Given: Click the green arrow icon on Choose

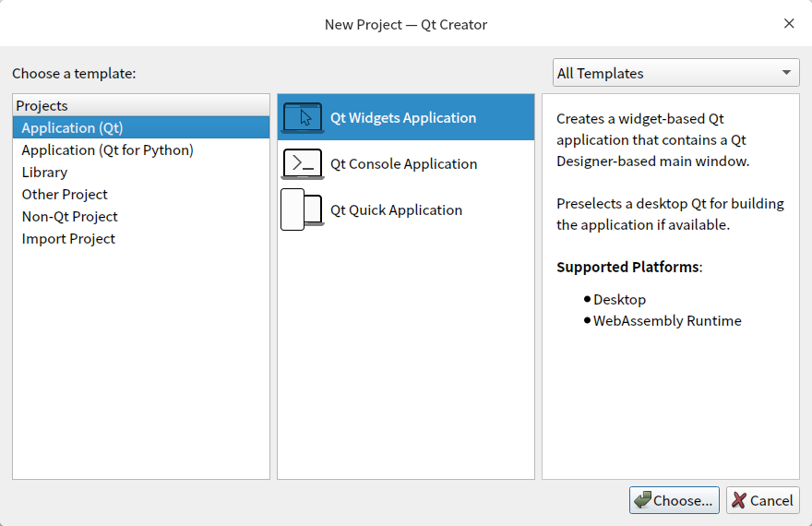Looking at the screenshot, I should [642, 500].
